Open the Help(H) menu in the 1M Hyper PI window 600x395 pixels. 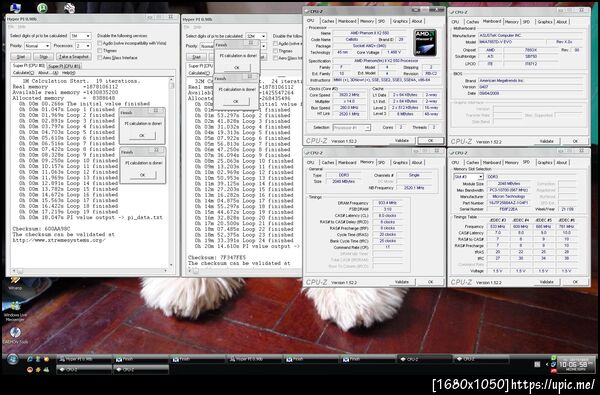pyautogui.click(x=68, y=73)
